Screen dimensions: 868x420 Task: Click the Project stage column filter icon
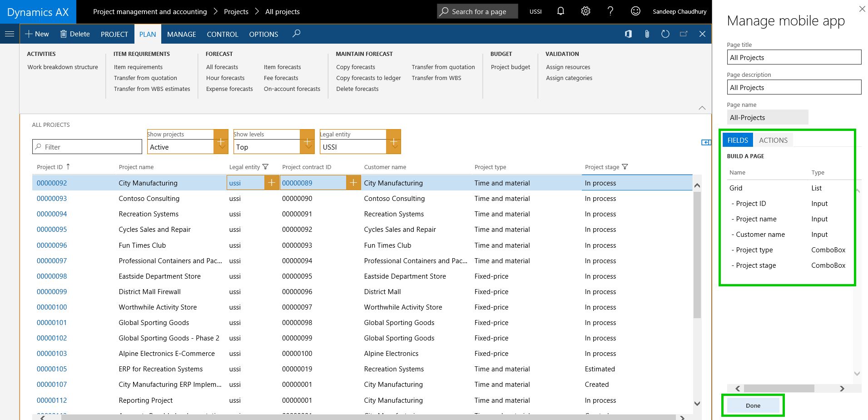click(625, 167)
